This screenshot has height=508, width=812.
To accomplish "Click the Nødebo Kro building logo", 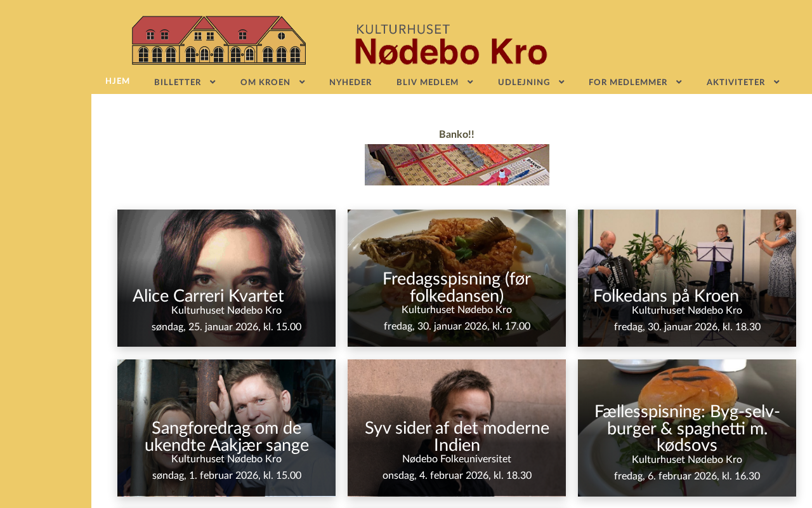I will click(x=219, y=40).
